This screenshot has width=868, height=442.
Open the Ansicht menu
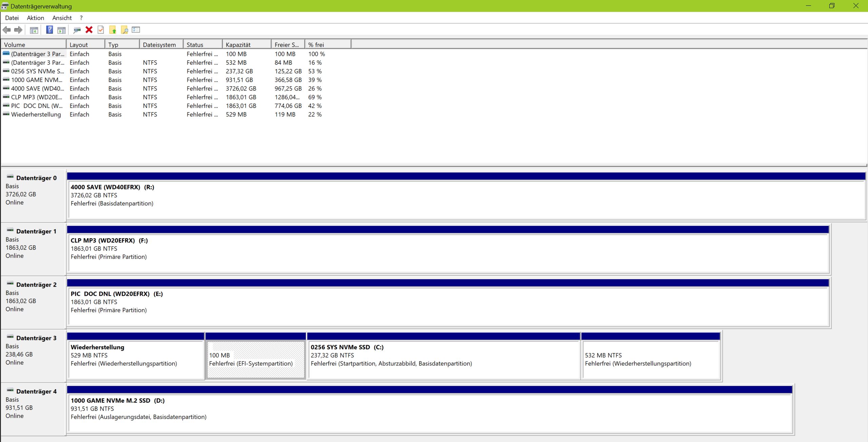[x=62, y=18]
